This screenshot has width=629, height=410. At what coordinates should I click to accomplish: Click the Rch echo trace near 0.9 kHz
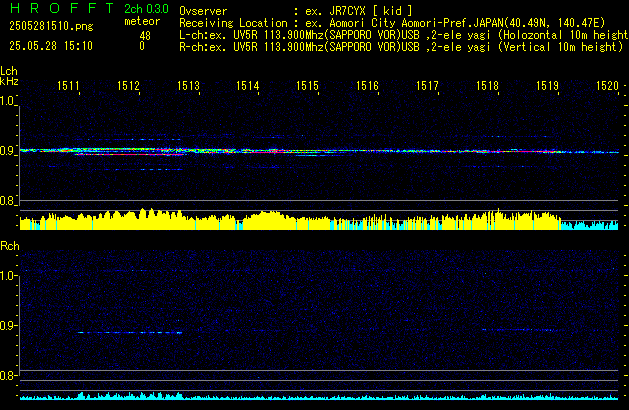coord(130,333)
